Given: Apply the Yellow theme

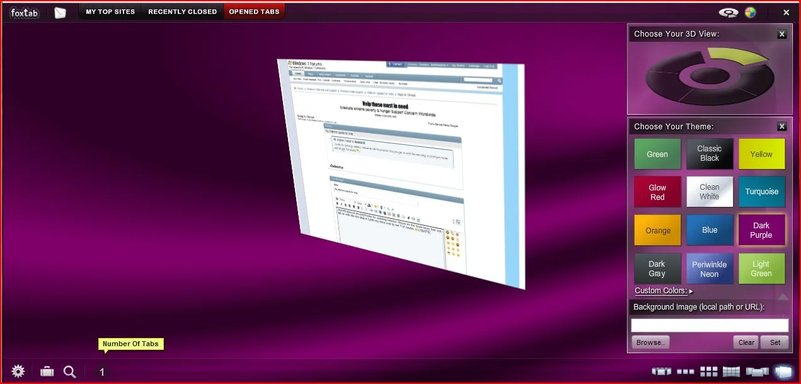Looking at the screenshot, I should (x=762, y=154).
